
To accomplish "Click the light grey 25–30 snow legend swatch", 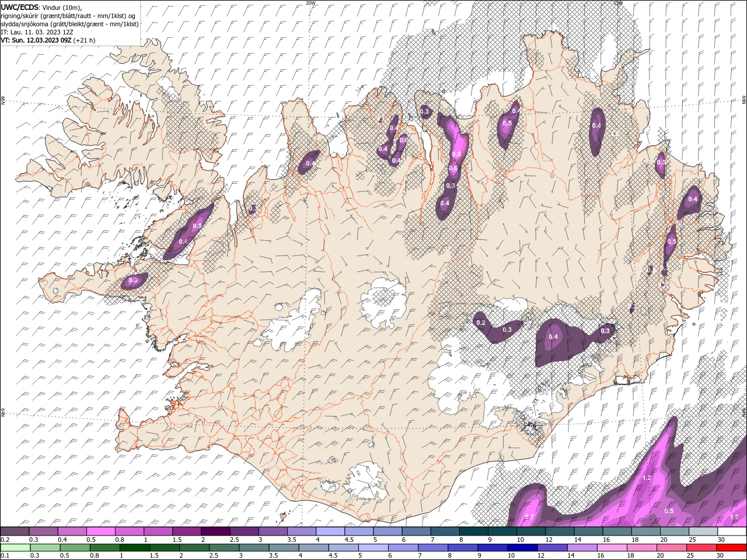I will pos(703,531).
